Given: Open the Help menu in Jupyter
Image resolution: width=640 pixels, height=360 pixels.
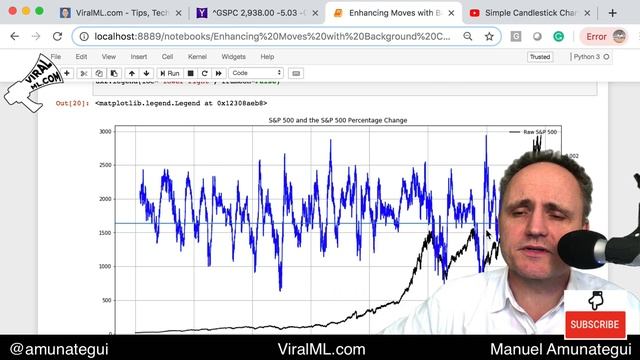Looking at the screenshot, I should pos(267,57).
